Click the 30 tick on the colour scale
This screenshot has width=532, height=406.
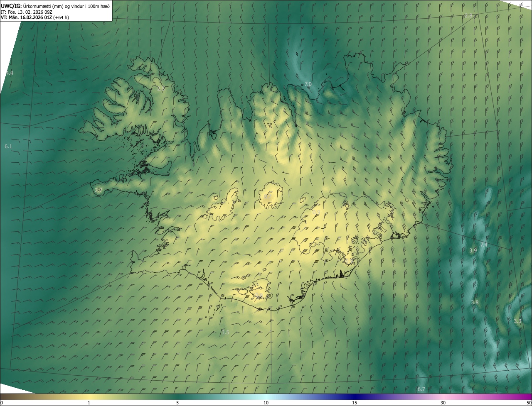[443, 403]
